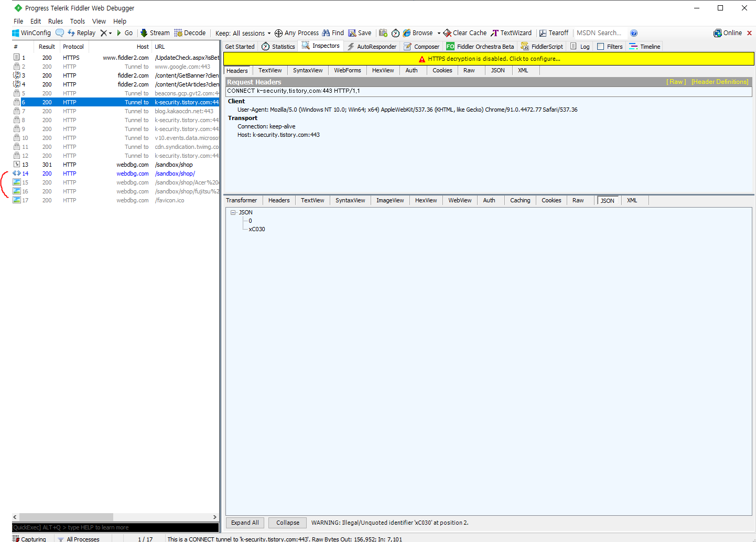Click the Collapse button
Viewport: 756px width, 542px height.
coord(288,523)
